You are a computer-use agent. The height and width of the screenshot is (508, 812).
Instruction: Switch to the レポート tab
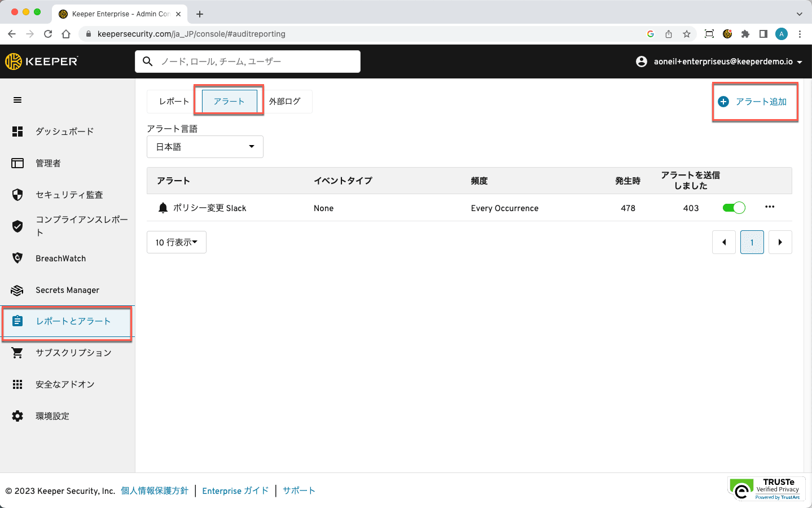[174, 102]
